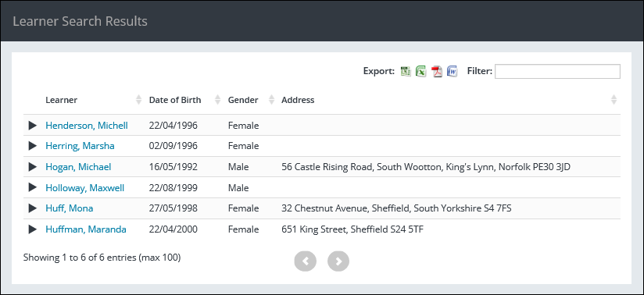This screenshot has width=644, height=295.
Task: Export results to Word document
Action: 453,71
